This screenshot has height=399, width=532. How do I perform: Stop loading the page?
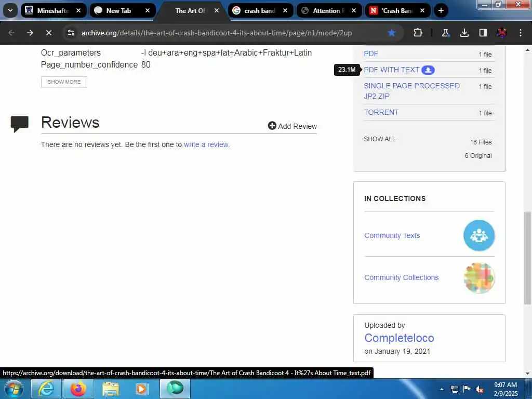[49, 33]
